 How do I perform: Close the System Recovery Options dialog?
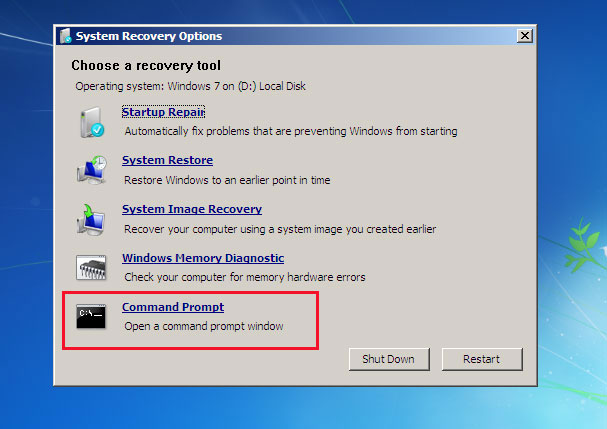pyautogui.click(x=525, y=36)
